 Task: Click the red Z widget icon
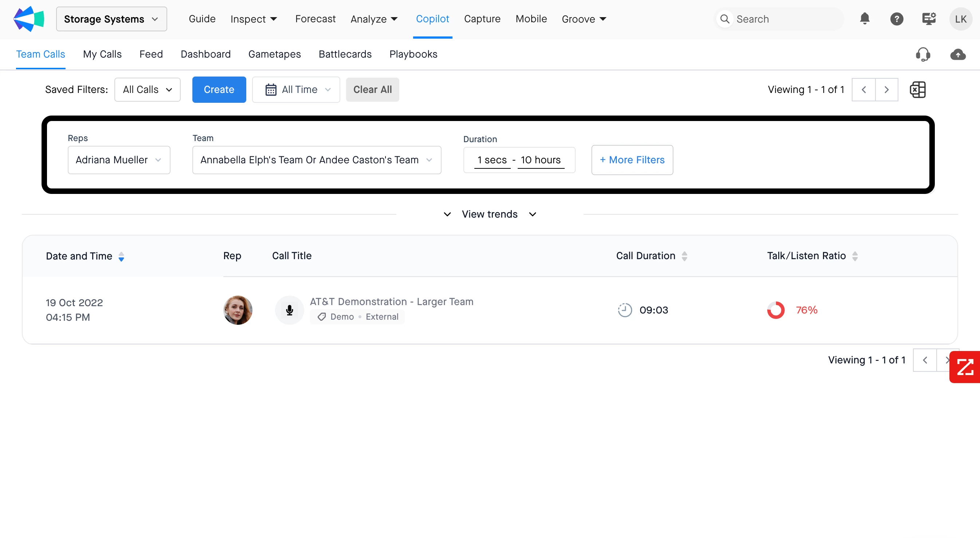[x=965, y=367]
